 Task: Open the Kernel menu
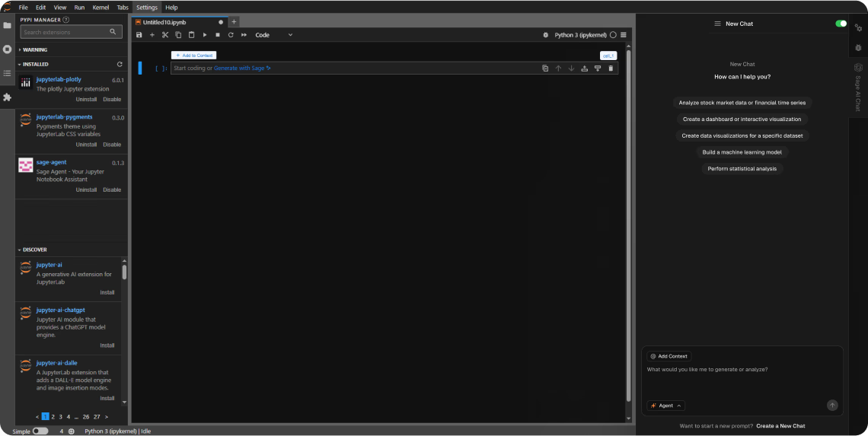[x=101, y=7]
